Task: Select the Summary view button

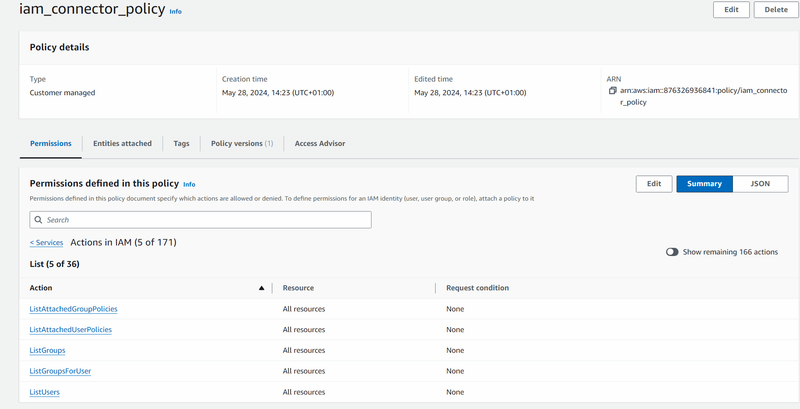Action: coord(704,184)
